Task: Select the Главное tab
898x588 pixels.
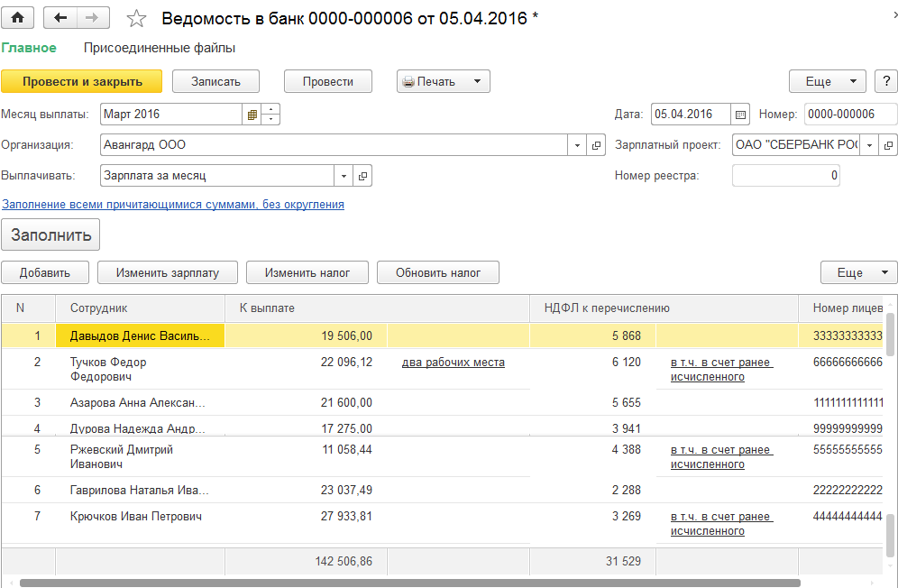Action: [x=29, y=48]
